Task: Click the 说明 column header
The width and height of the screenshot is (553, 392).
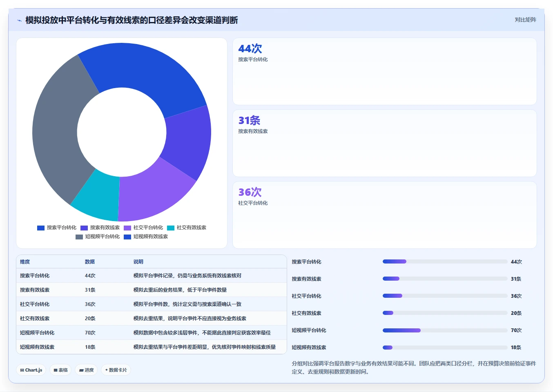Action: (x=138, y=262)
